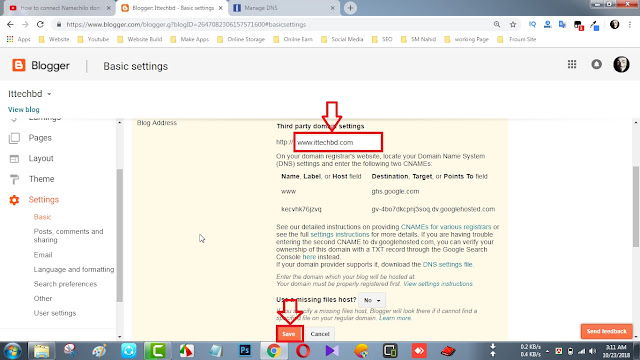
Task: Open Opera from the taskbar
Action: tap(303, 351)
